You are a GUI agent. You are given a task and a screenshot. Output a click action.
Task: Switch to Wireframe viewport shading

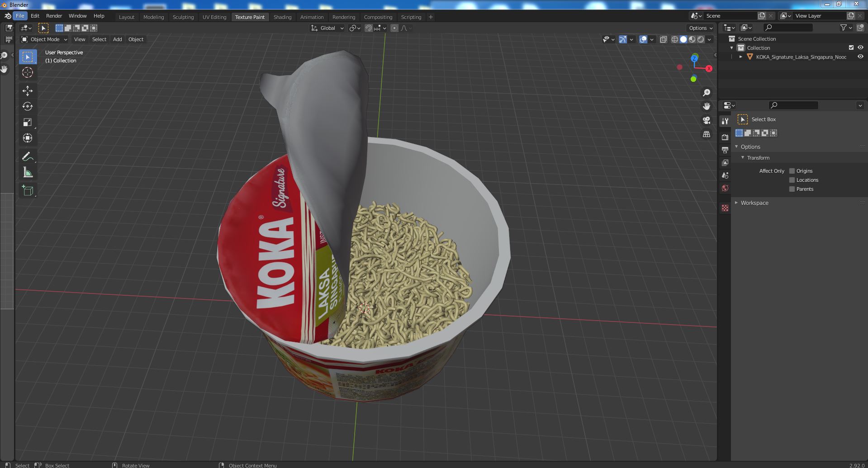(x=674, y=39)
